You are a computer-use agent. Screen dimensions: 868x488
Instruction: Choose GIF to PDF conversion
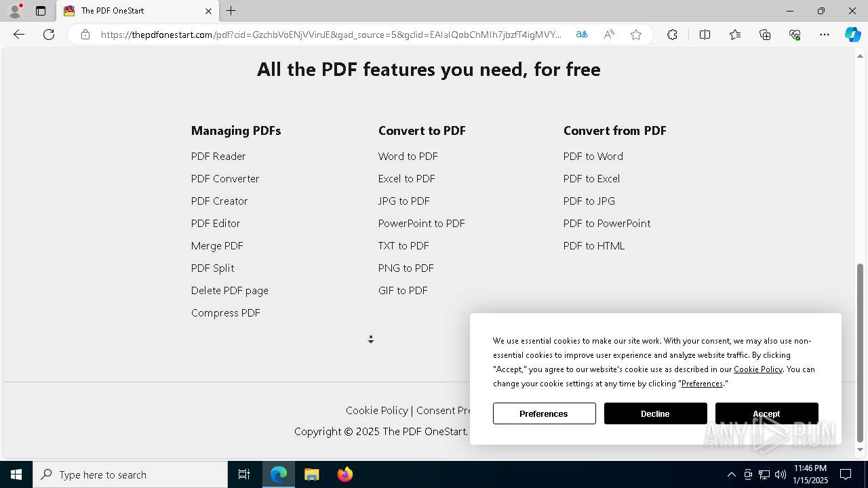click(403, 290)
